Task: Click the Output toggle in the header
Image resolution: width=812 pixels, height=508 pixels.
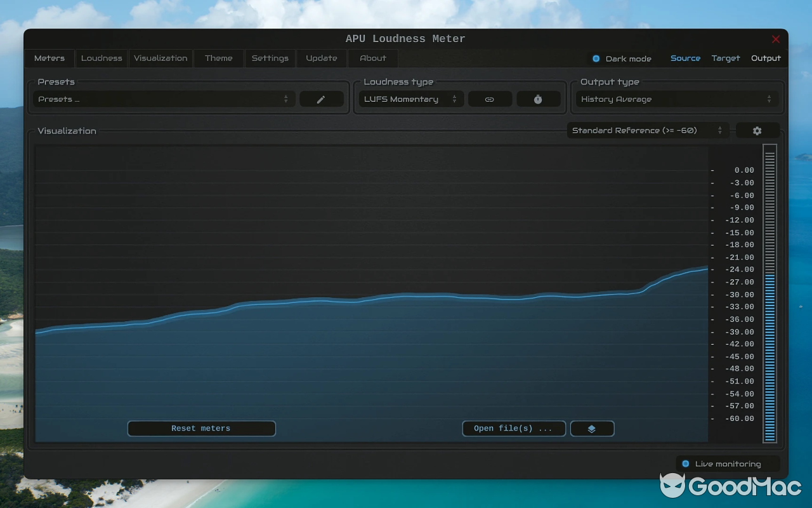Action: click(x=766, y=58)
